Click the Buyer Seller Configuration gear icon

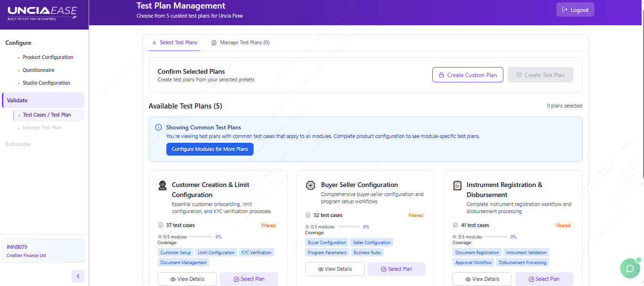[310, 185]
